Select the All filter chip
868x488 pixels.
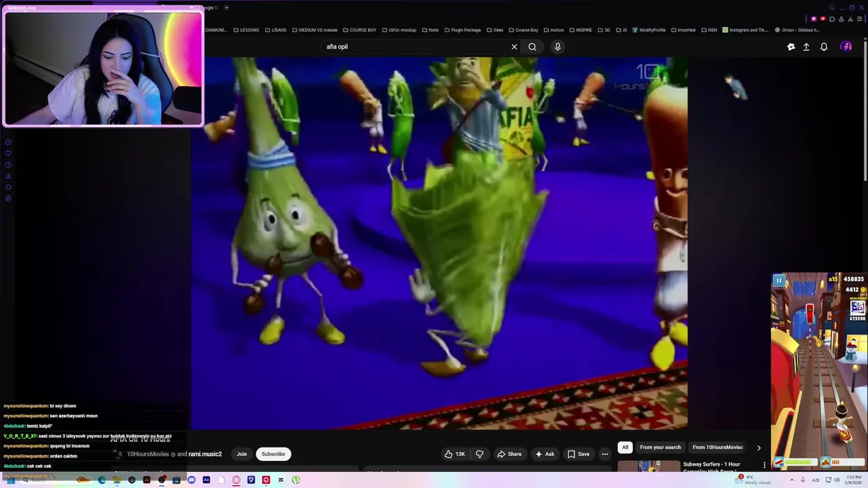click(x=625, y=447)
